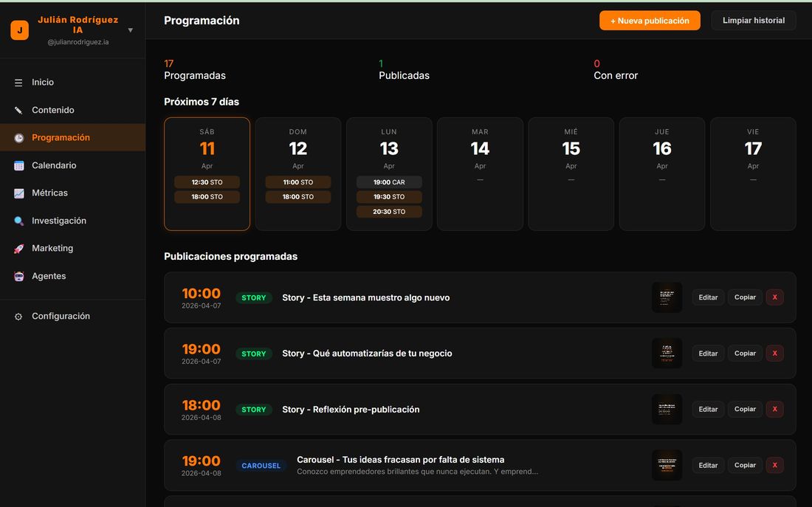Click 'Carousel - Tus ideas fracasan' title
Screen dimensions: 812x507
[x=400, y=459]
